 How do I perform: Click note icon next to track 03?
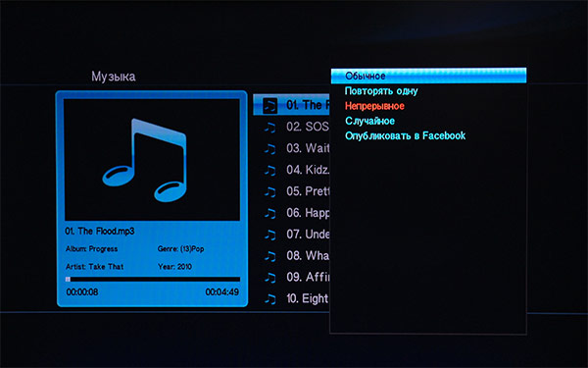pos(269,149)
